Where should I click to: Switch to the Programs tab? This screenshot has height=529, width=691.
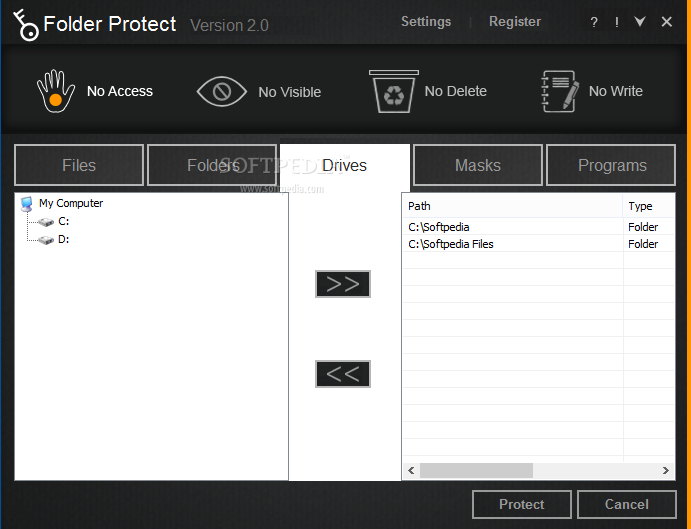point(611,165)
